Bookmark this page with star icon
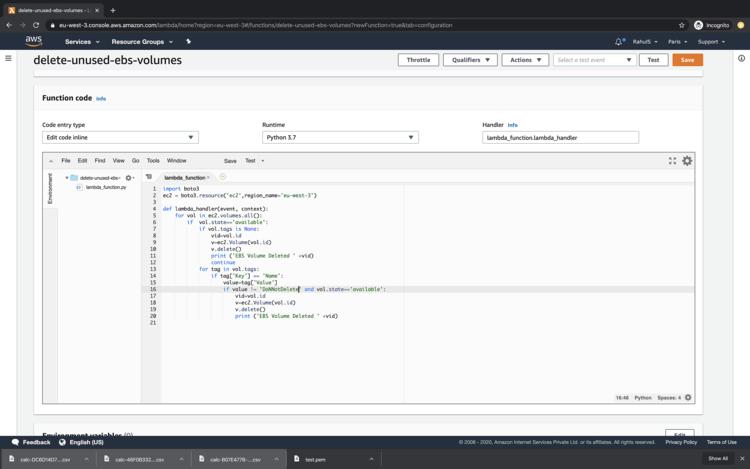Image resolution: width=750 pixels, height=469 pixels. click(682, 25)
